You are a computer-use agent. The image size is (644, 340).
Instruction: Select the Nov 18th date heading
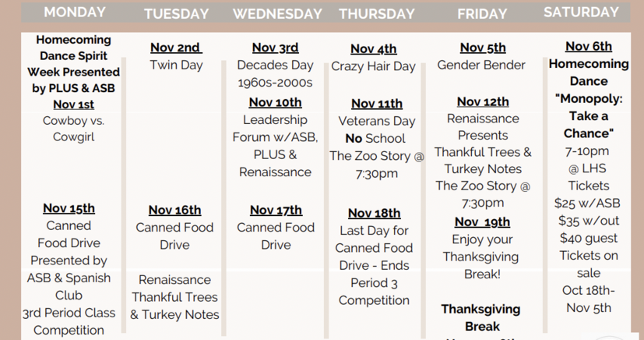374,213
